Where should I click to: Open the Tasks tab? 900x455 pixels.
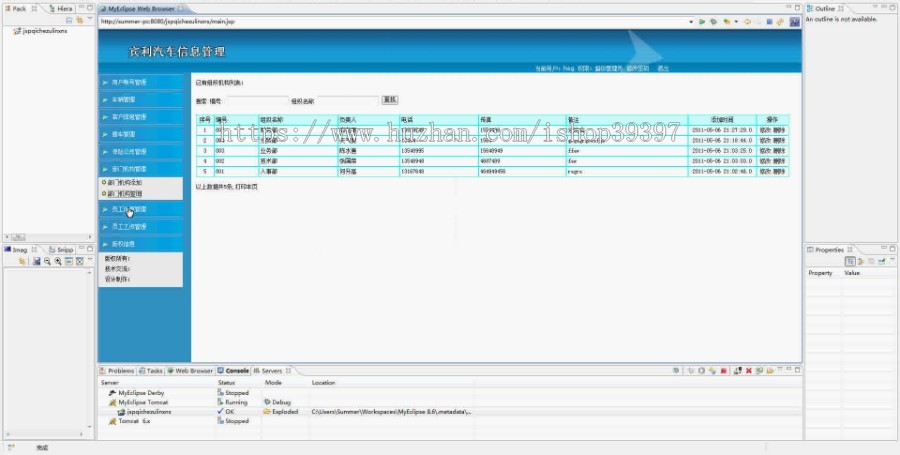click(151, 371)
